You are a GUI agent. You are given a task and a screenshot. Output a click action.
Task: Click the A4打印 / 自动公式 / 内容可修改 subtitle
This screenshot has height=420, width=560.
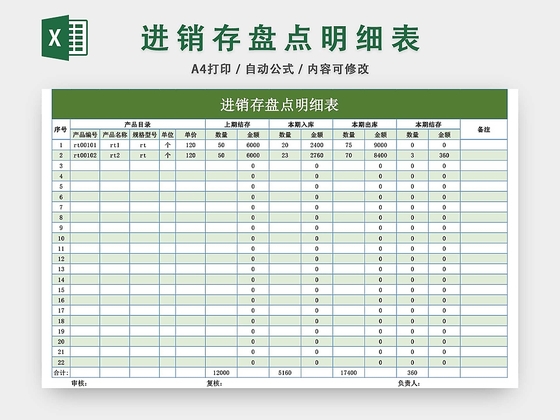pos(280,69)
